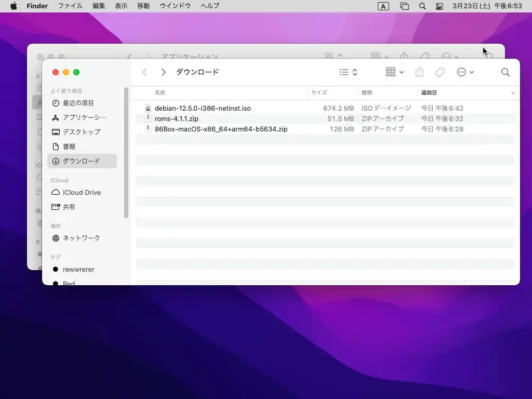Click the date and time in menu bar
The width and height of the screenshot is (532, 399).
pos(487,6)
